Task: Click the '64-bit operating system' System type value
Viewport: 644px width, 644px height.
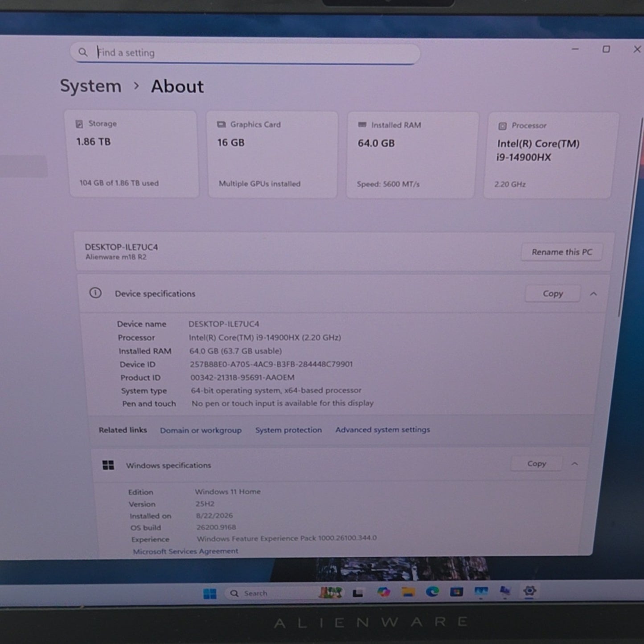Action: coord(276,390)
